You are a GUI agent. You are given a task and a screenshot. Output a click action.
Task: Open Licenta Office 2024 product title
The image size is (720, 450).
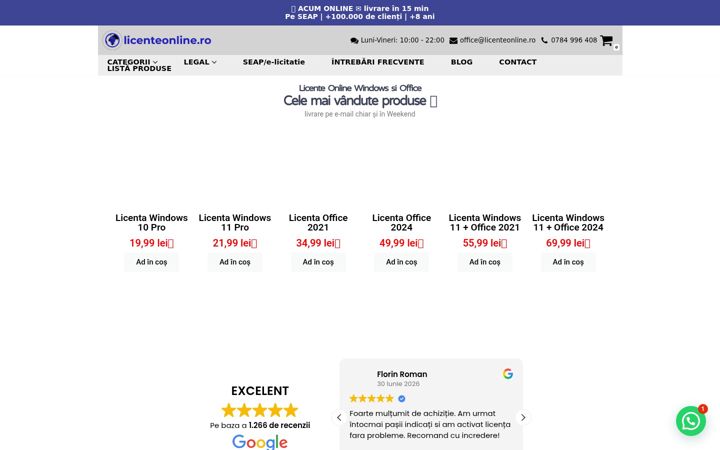point(401,222)
